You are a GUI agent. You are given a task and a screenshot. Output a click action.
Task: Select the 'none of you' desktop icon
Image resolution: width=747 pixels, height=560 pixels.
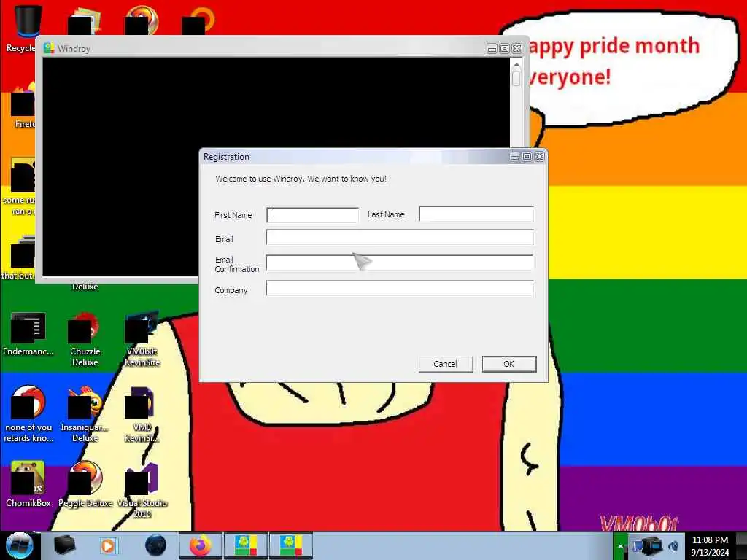point(28,414)
